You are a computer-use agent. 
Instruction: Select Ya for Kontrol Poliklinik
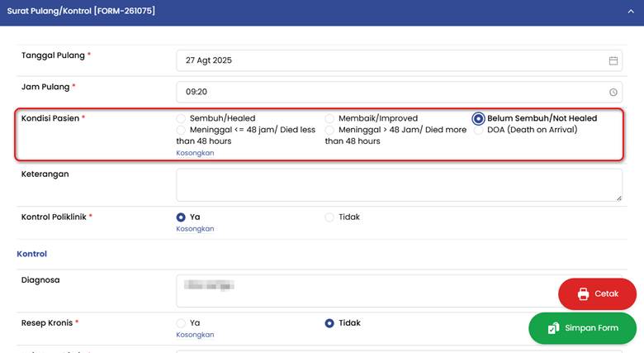(181, 217)
